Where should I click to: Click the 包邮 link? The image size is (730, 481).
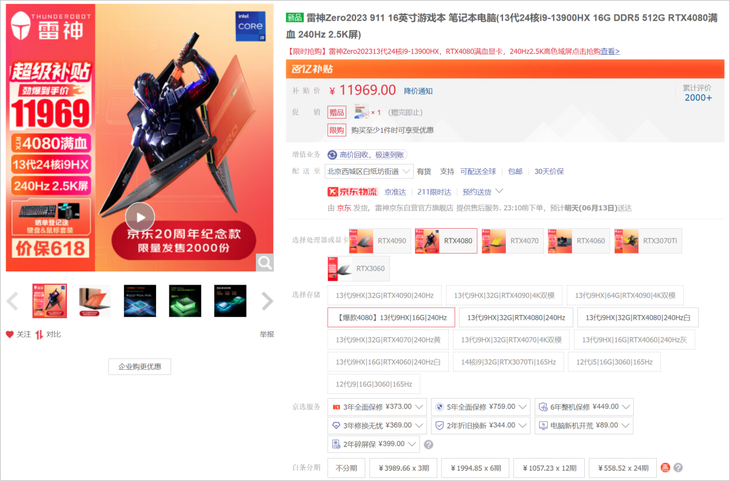tap(515, 171)
